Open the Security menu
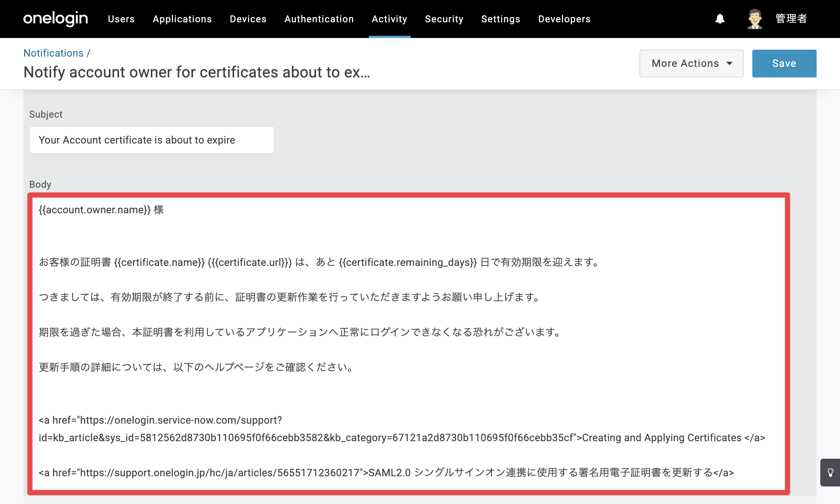840x504 pixels. pyautogui.click(x=444, y=19)
